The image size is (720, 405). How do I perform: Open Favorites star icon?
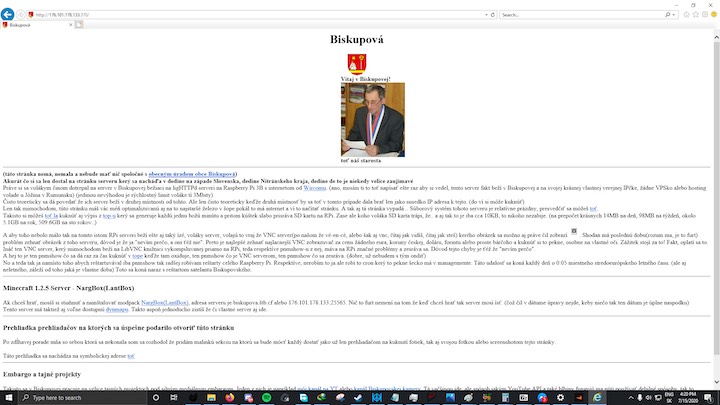click(x=696, y=15)
